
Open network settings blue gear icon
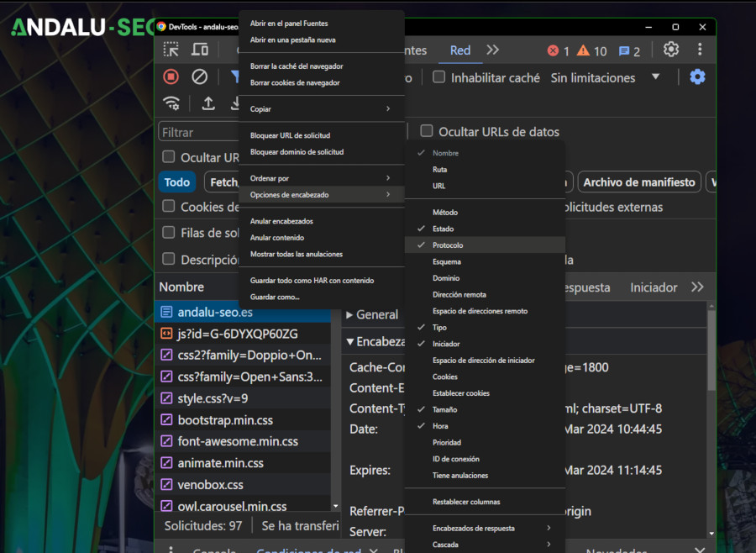click(697, 77)
